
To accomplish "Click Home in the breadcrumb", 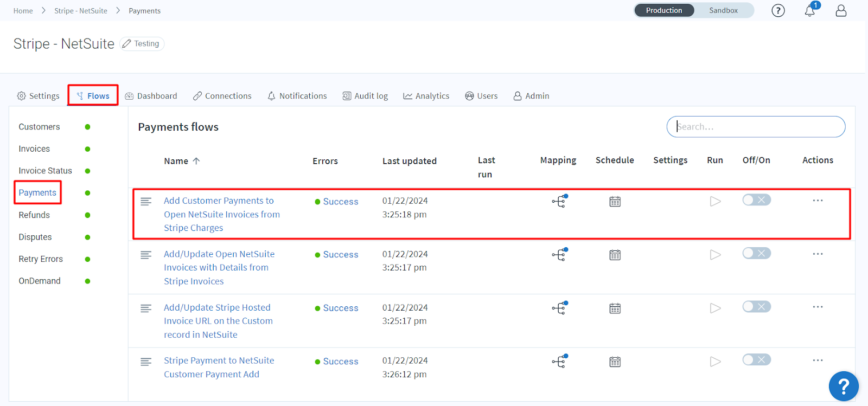I will coord(23,11).
